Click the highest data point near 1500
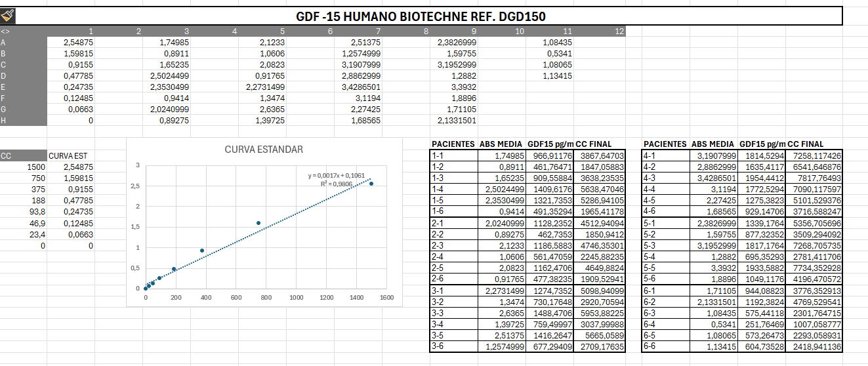868x366 pixels. point(371,184)
